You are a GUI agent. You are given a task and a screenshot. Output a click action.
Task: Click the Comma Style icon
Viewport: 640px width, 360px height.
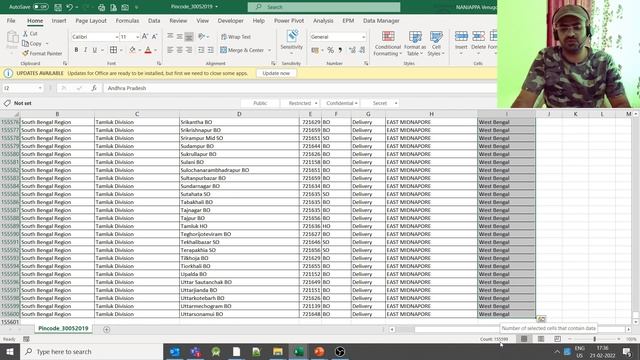pos(340,50)
